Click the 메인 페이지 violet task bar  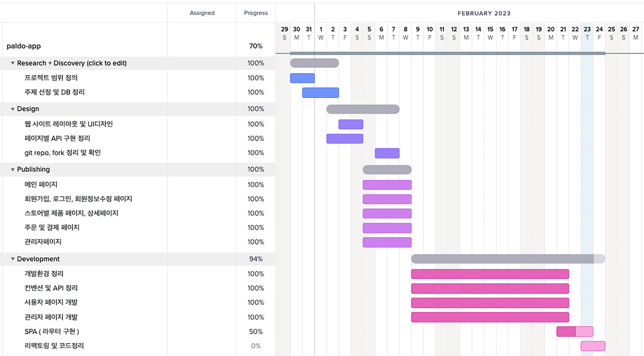pyautogui.click(x=387, y=185)
